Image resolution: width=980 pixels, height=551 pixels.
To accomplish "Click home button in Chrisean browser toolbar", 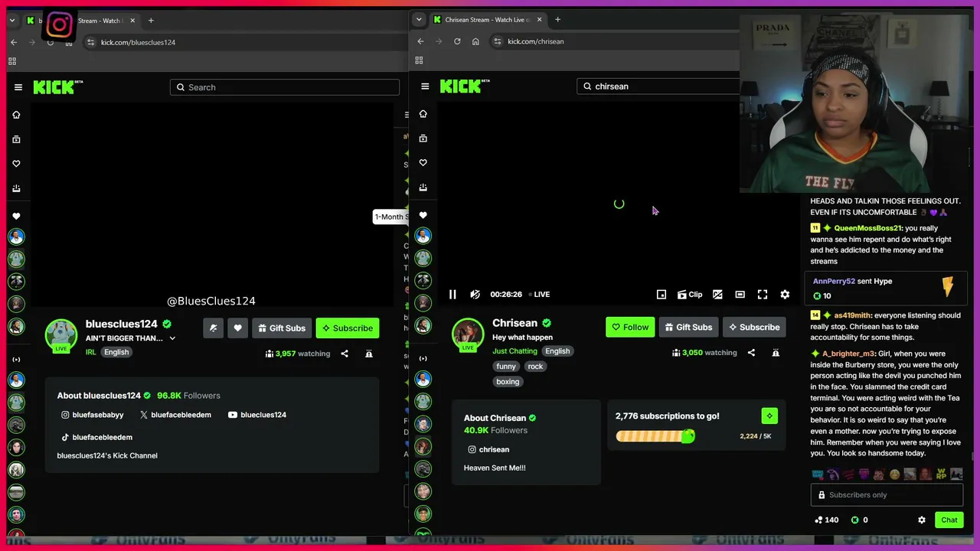I will click(475, 41).
